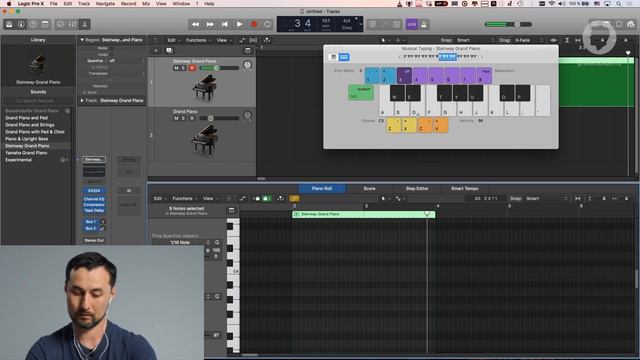Click the duplicate track icon
Image resolution: width=640 pixels, height=360 pixels.
(x=169, y=51)
